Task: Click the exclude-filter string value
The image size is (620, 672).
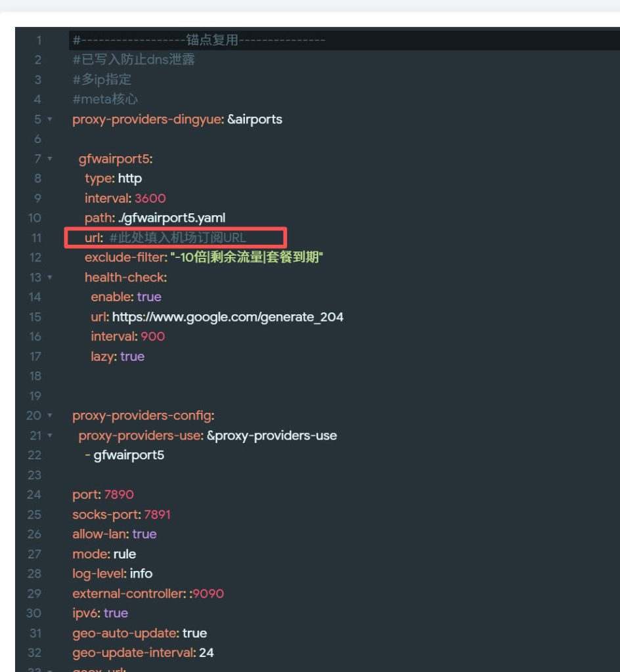Action: (x=246, y=257)
